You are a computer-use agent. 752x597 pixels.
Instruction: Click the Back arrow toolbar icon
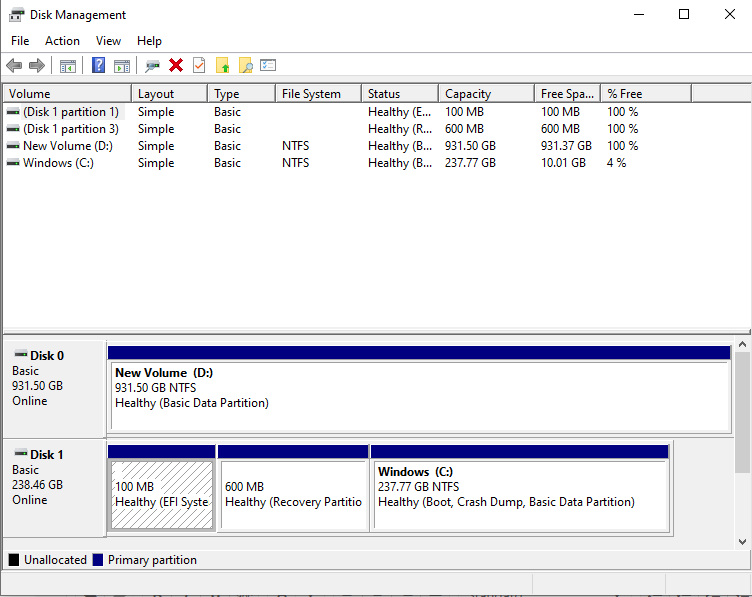click(14, 65)
